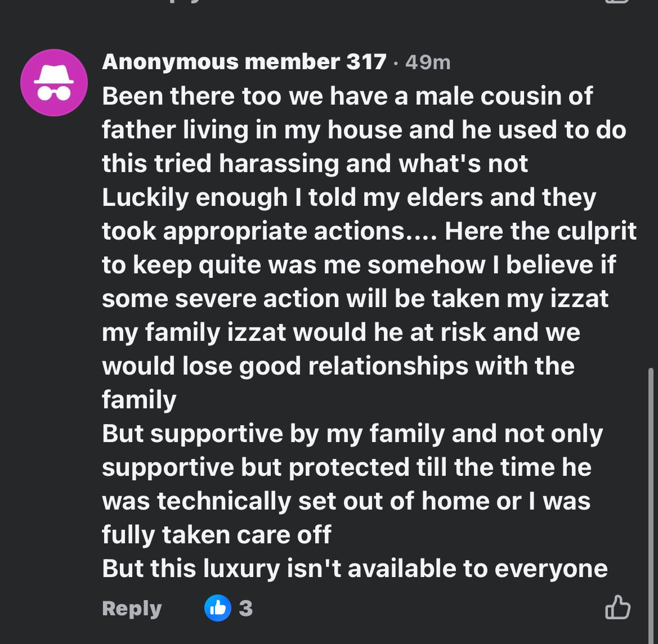Click the comment's first line "Been there too"
Viewport: 658px width, 644px height.
[347, 96]
